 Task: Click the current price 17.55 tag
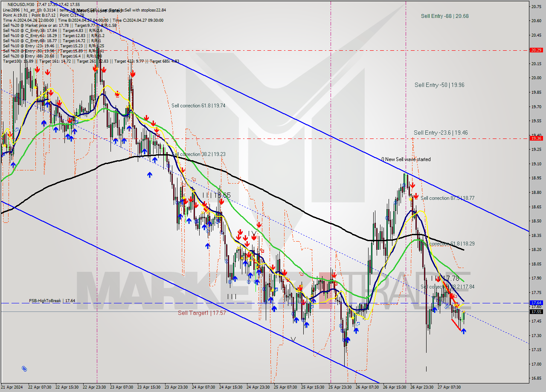[x=536, y=311]
